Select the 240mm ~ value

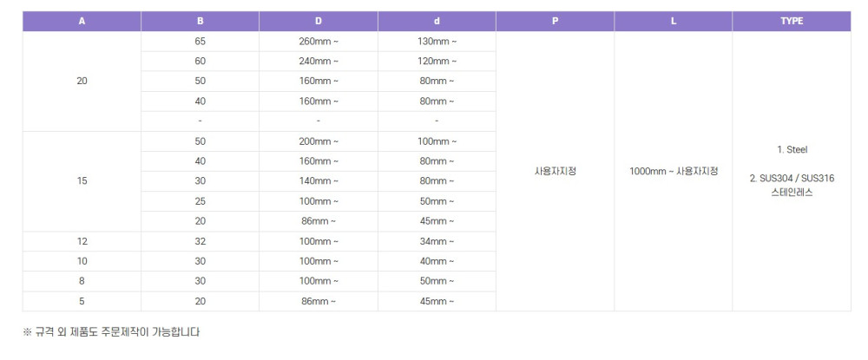[x=319, y=61]
